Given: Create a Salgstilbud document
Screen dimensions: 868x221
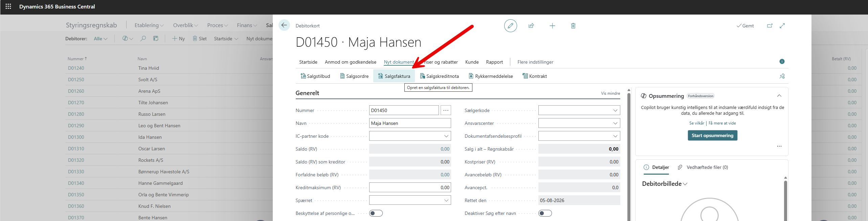Looking at the screenshot, I should pos(315,76).
